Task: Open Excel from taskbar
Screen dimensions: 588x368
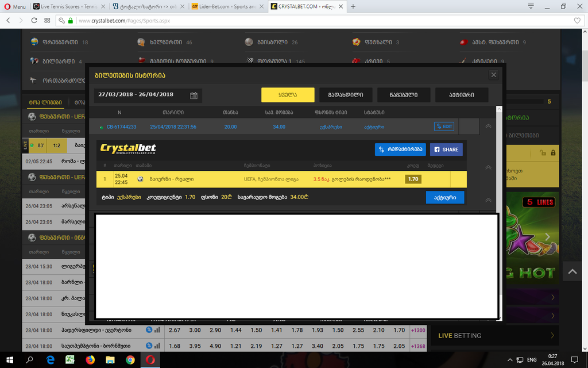Action: (x=70, y=360)
